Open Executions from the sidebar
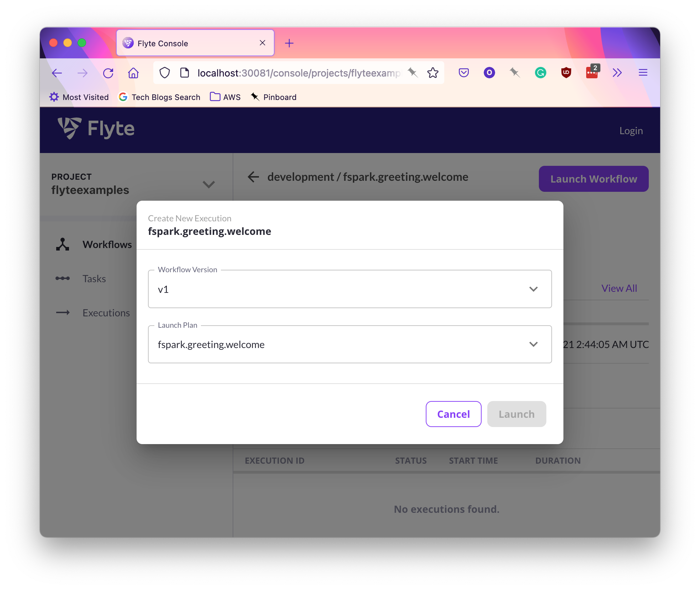 tap(106, 313)
